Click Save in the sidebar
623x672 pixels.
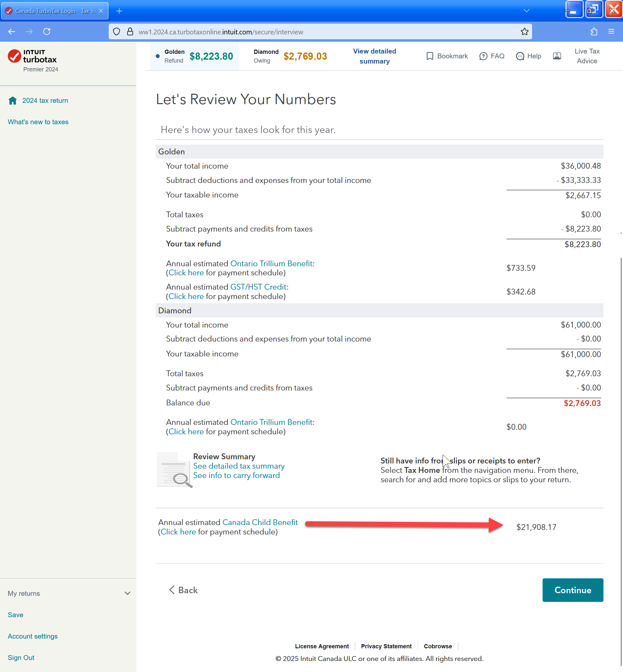click(16, 615)
